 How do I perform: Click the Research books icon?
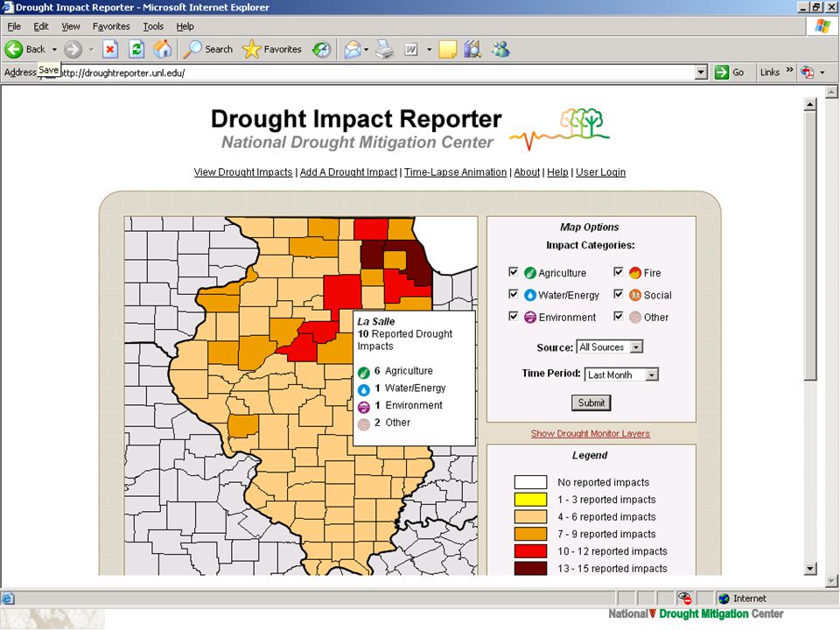point(473,49)
